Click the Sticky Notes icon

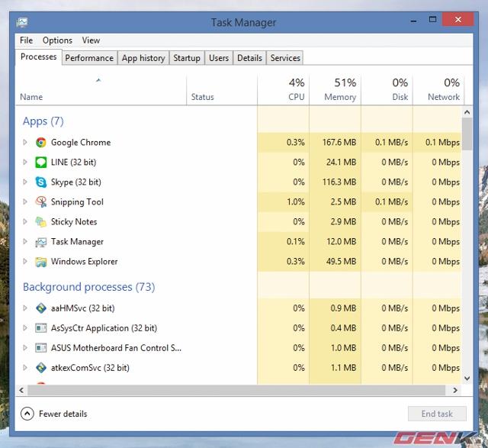41,222
